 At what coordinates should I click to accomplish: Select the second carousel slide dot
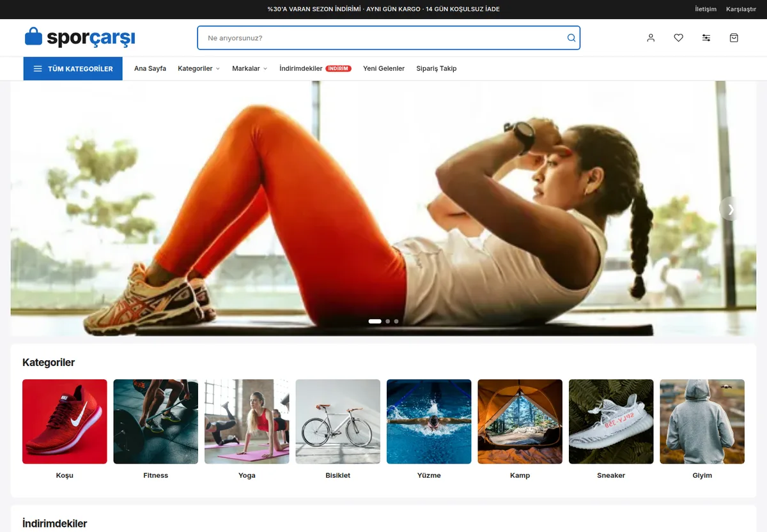click(x=387, y=321)
